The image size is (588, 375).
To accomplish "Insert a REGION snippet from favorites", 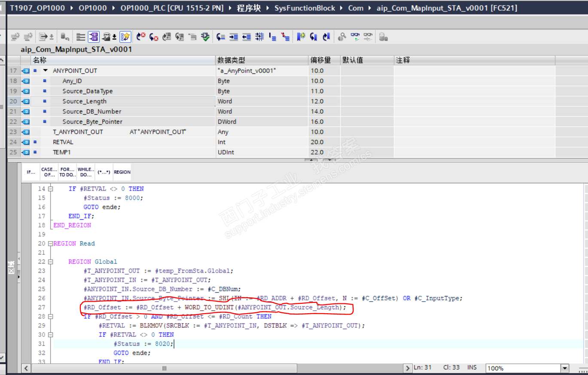I will (122, 172).
